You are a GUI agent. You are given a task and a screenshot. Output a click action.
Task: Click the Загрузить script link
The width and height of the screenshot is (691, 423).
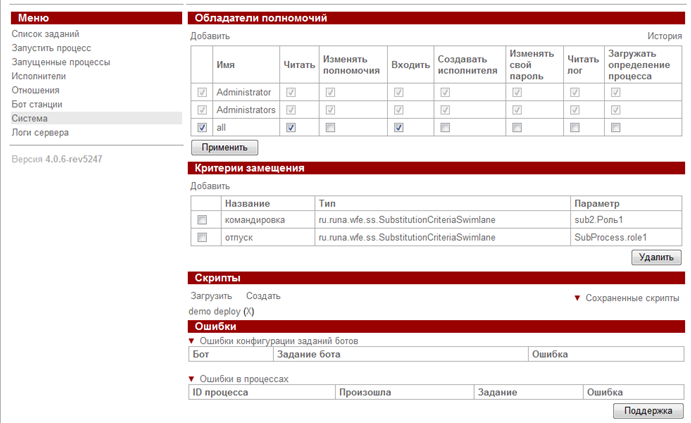tap(211, 296)
